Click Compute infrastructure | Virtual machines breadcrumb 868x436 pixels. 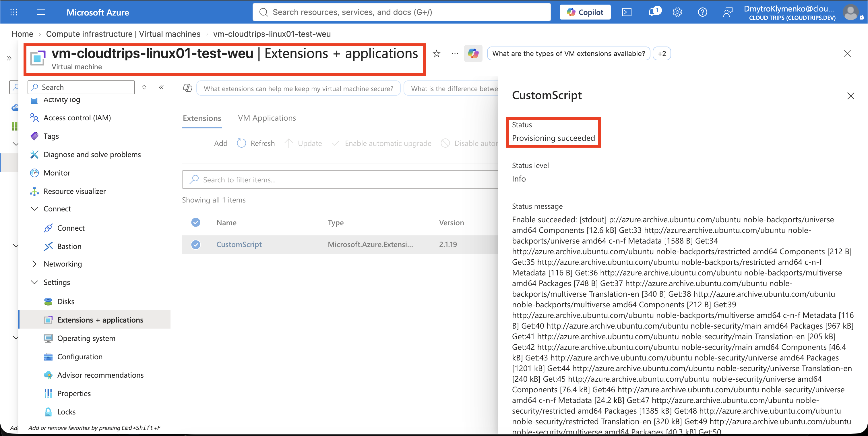click(123, 34)
